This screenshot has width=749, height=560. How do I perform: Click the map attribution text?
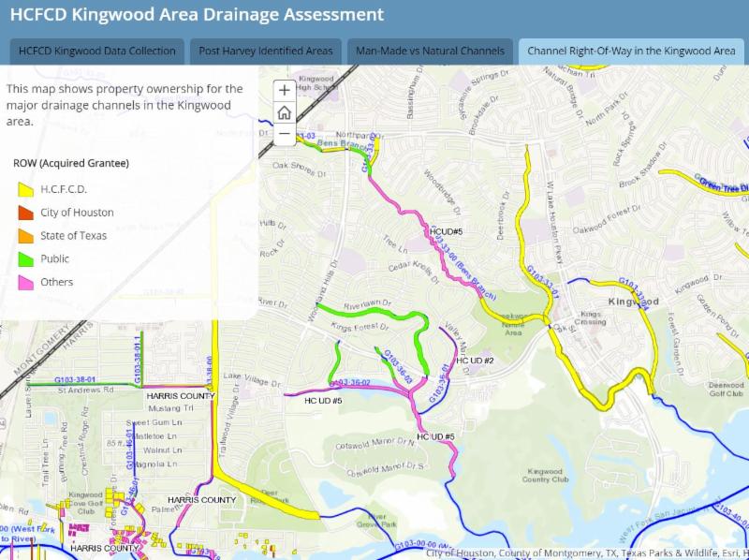(587, 553)
